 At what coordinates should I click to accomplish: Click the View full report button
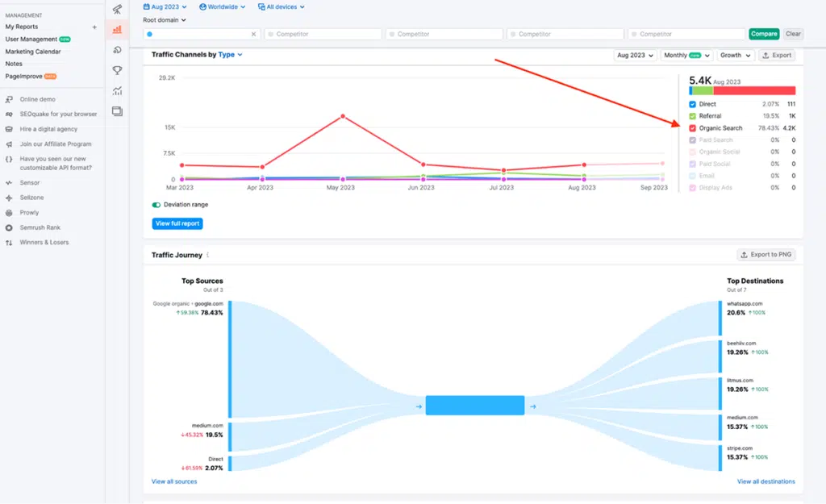(x=177, y=224)
